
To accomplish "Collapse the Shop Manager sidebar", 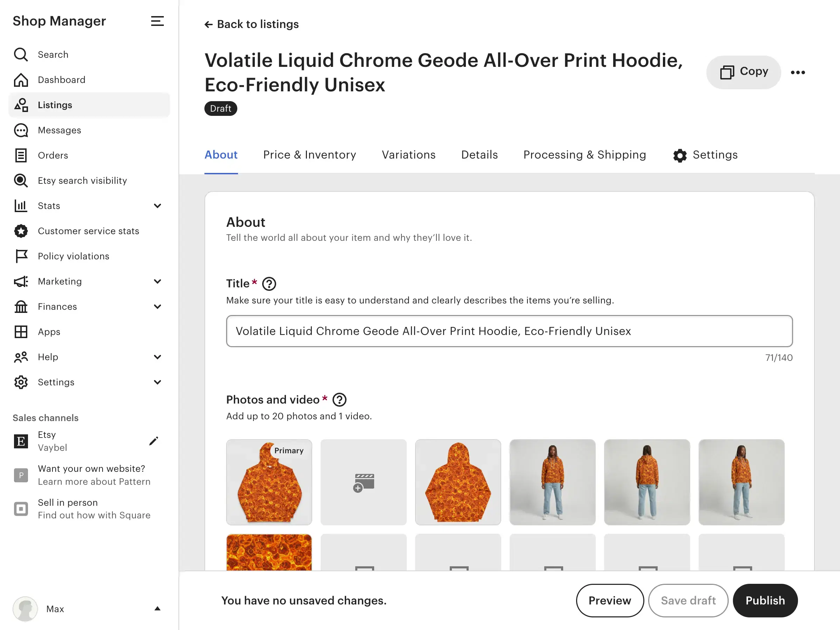I will [x=157, y=21].
